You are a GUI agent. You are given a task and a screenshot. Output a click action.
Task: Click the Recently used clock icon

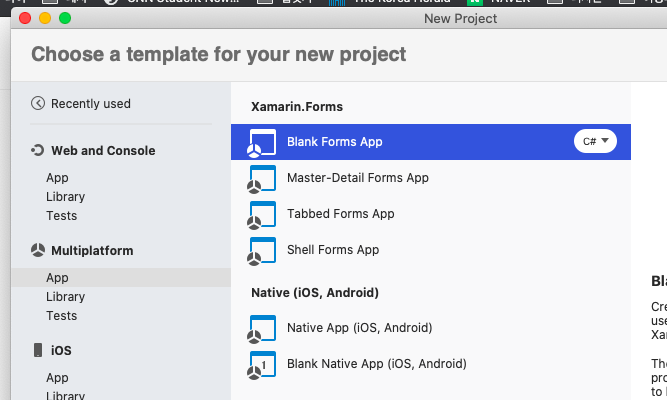38,103
